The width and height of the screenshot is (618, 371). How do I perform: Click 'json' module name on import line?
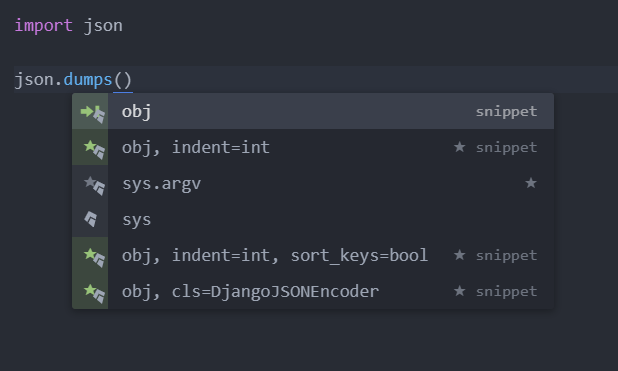pyautogui.click(x=103, y=26)
